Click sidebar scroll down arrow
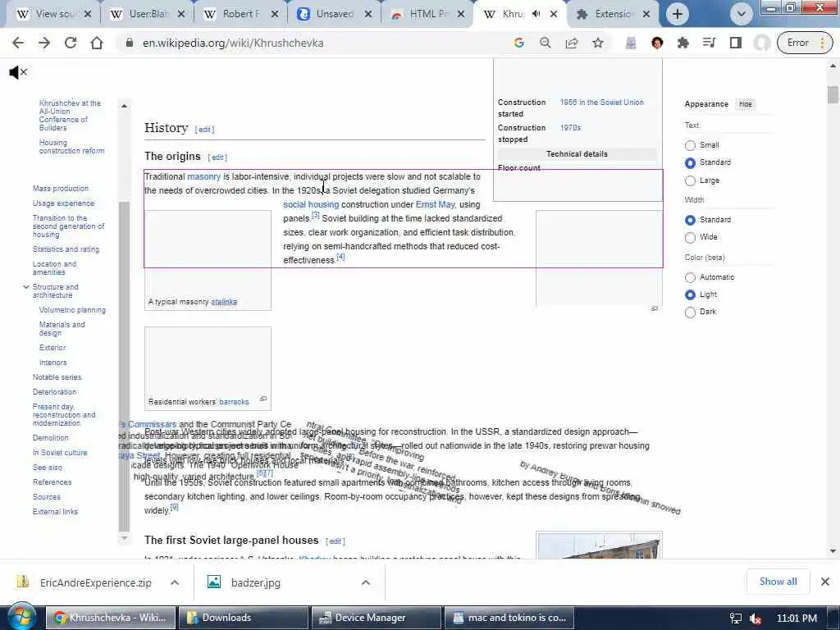Image resolution: width=840 pixels, height=630 pixels. coord(125,538)
